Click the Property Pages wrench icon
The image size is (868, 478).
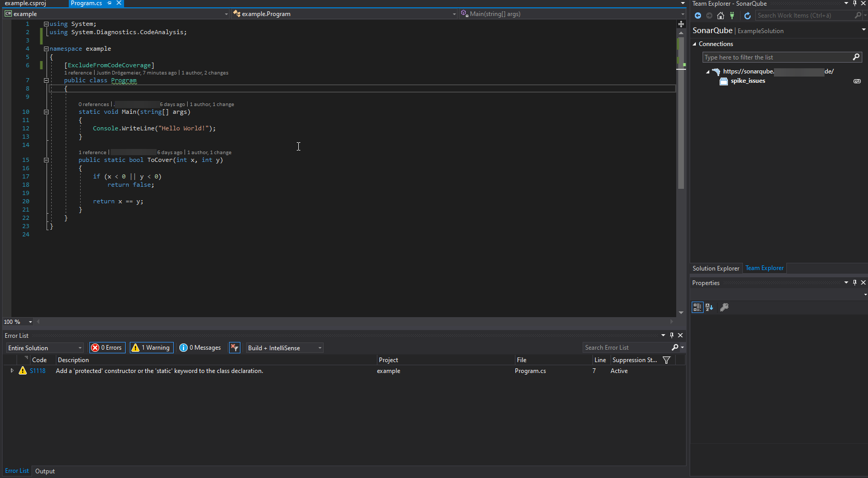point(724,307)
